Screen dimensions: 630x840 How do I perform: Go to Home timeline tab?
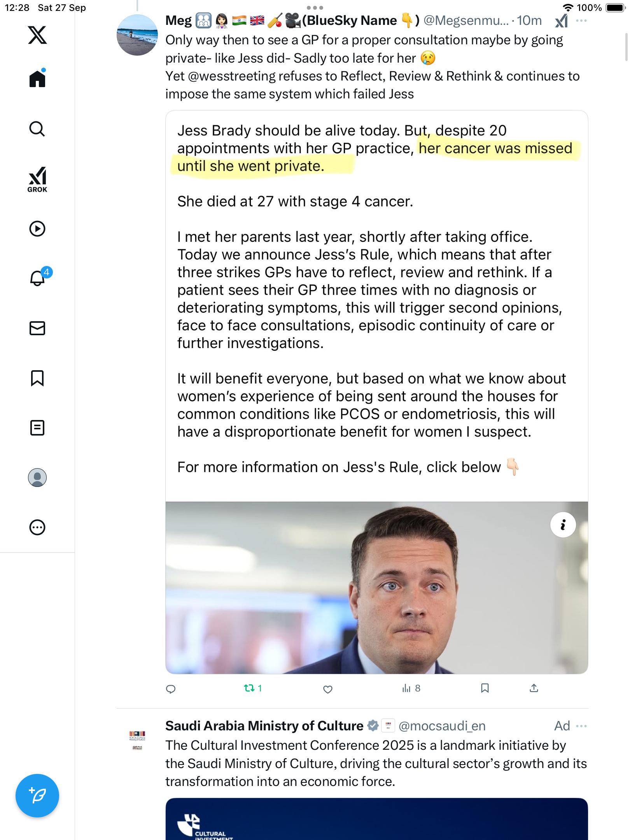(37, 79)
